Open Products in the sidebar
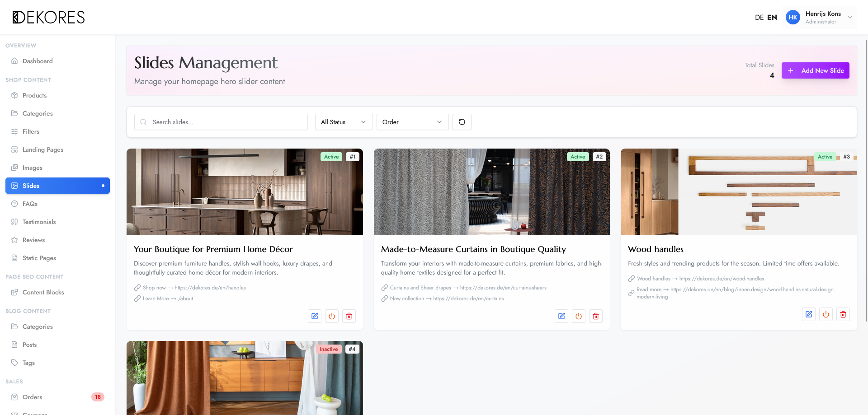The height and width of the screenshot is (415, 868). click(57, 95)
